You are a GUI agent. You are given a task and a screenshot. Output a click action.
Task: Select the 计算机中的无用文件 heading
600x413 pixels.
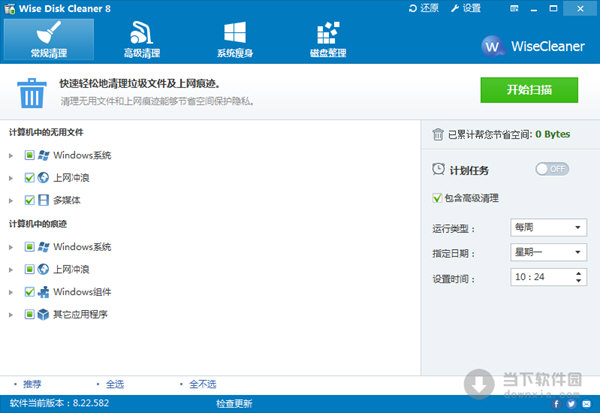[x=46, y=132]
